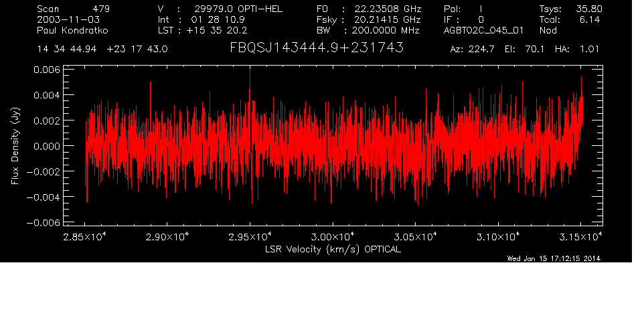Select x-axis tick 2.95×10⁴
Screen dimensions: 644x328
pos(250,236)
